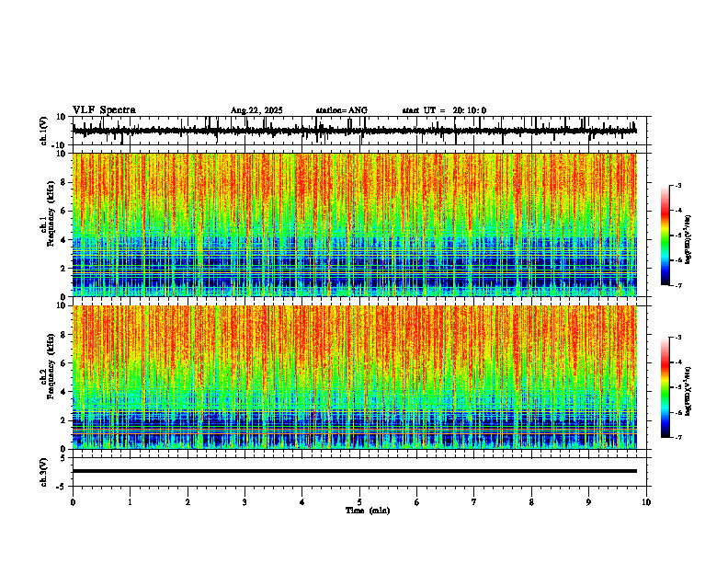Click time axis tick label "7"
Image resolution: width=728 pixels, height=563 pixels.
[x=474, y=502]
